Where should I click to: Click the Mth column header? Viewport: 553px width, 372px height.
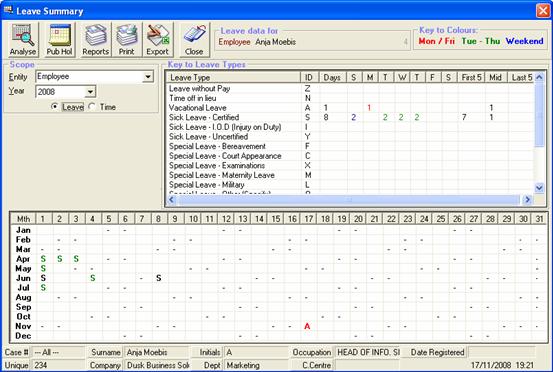pyautogui.click(x=23, y=219)
